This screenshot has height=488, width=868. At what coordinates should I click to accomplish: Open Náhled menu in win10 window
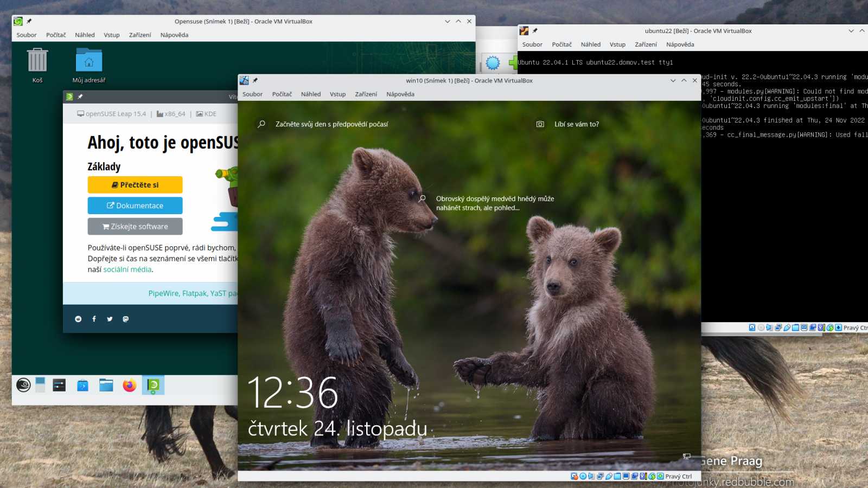pos(311,94)
